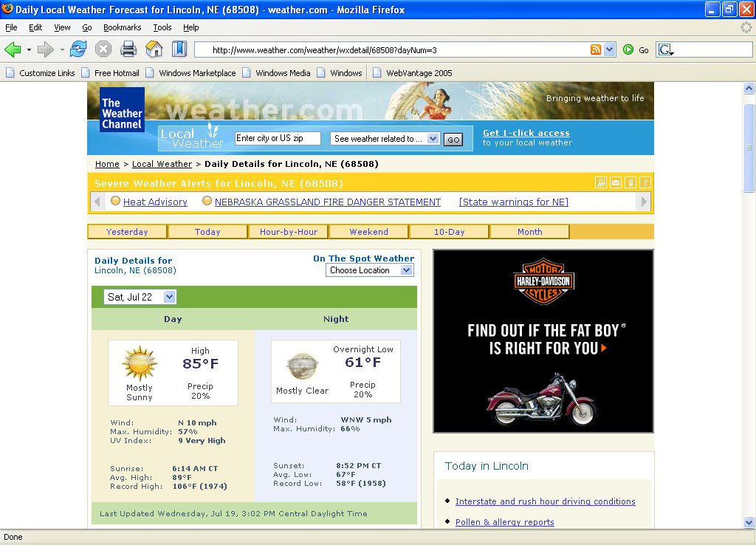Click the Home breadcrumb link
Screen dimensions: 756x545
pyautogui.click(x=107, y=164)
